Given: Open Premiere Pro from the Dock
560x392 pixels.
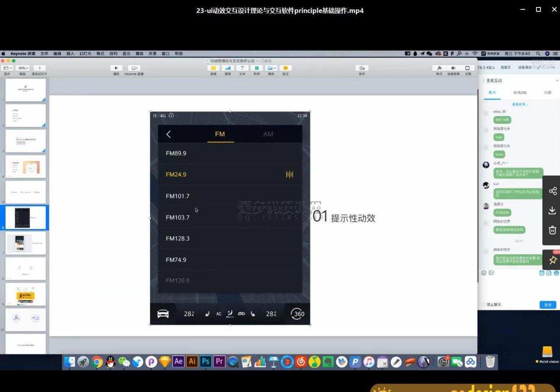Looking at the screenshot, I should pyautogui.click(x=219, y=361).
